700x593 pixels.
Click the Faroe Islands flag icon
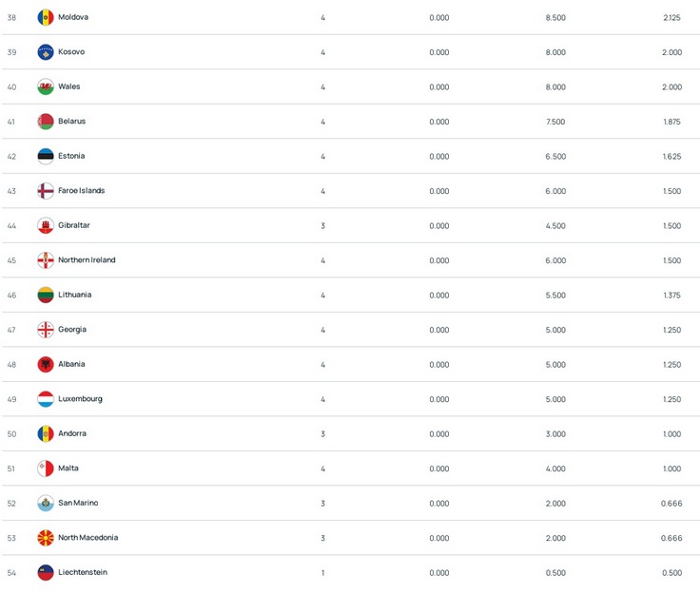coord(46,191)
